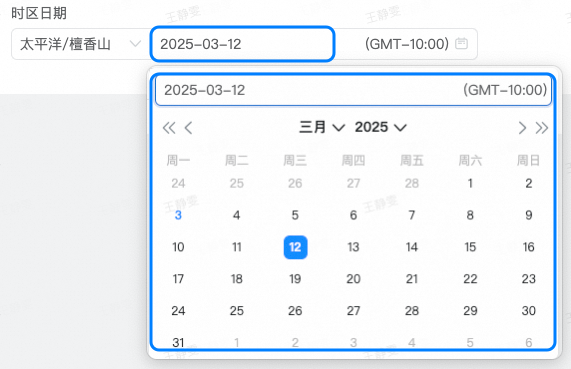Choose March 20 in the calendar
571x369 pixels.
coord(354,279)
